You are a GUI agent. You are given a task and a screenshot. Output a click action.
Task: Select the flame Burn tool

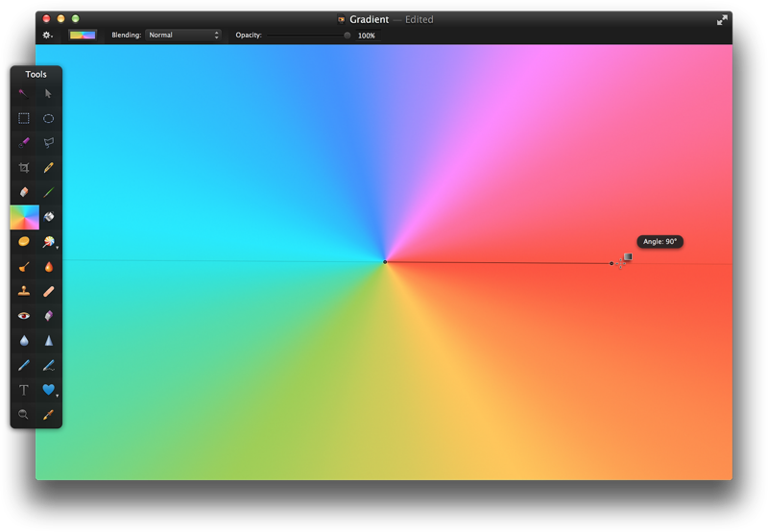click(49, 267)
